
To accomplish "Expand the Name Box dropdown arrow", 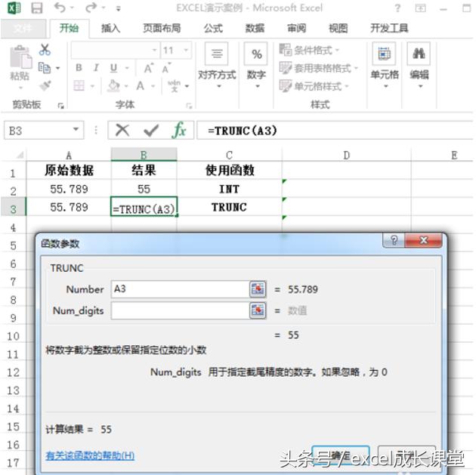I will click(76, 130).
